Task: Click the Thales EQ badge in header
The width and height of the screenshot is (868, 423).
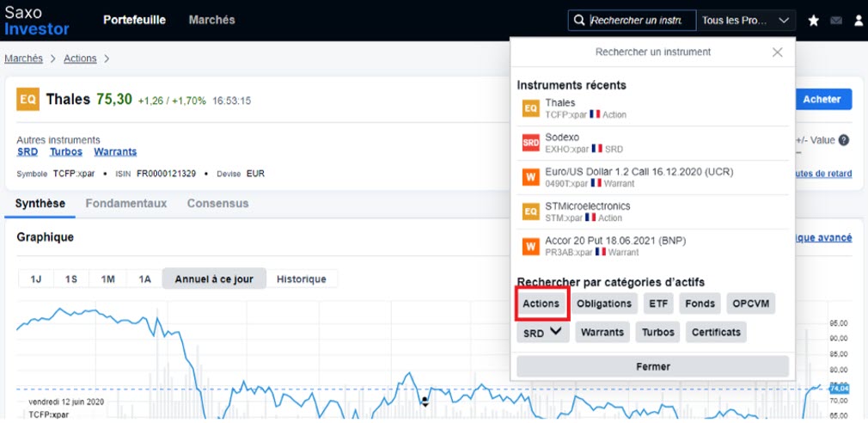Action: click(x=28, y=100)
